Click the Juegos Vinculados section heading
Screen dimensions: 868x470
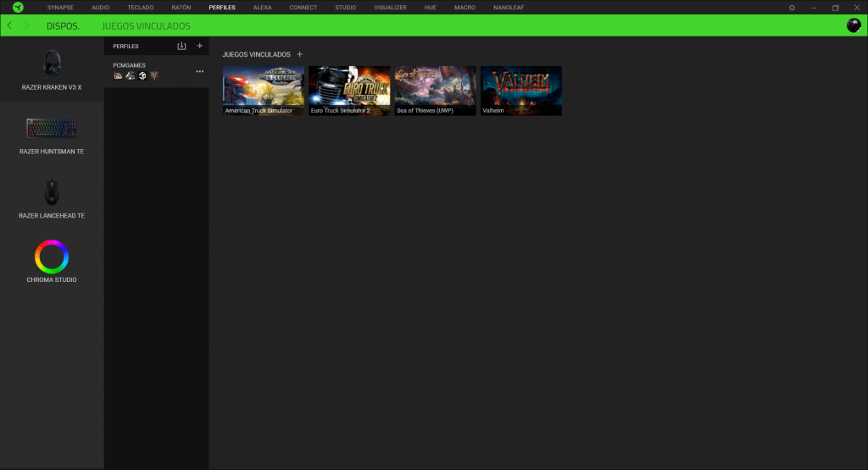(x=256, y=54)
